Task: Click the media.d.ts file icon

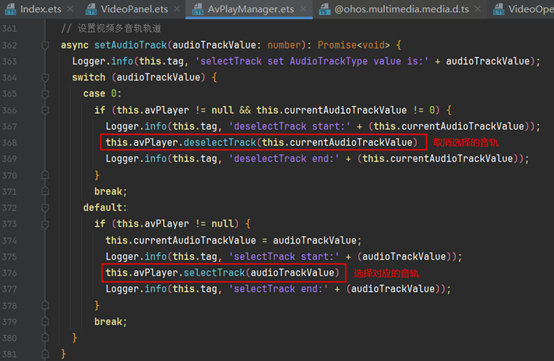Action: pyautogui.click(x=324, y=9)
